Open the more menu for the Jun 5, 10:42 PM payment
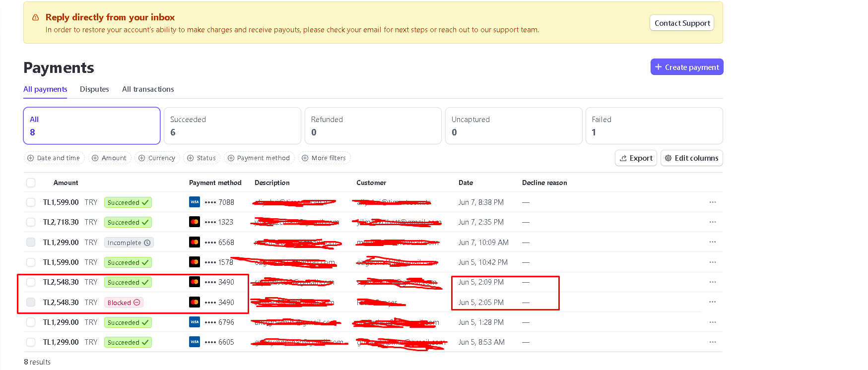Viewport: 868px width, 370px height. (x=713, y=262)
